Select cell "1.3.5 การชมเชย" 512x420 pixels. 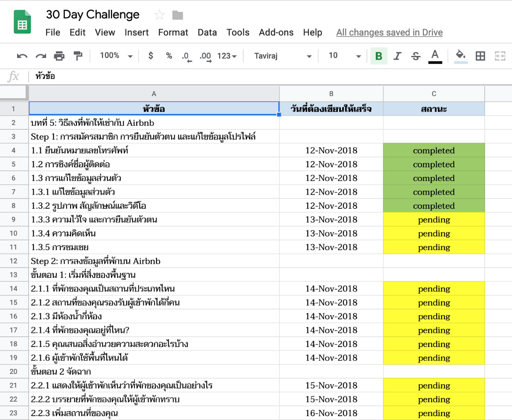154,247
